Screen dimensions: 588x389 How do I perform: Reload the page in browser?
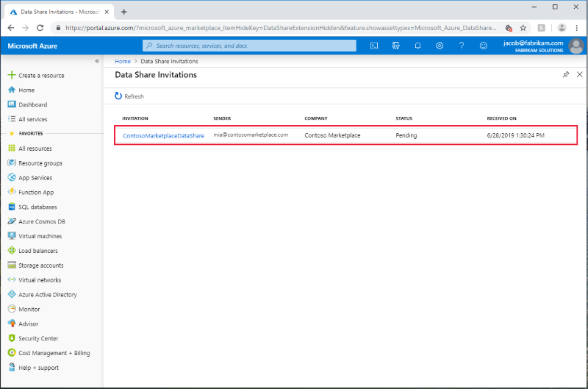[40, 28]
